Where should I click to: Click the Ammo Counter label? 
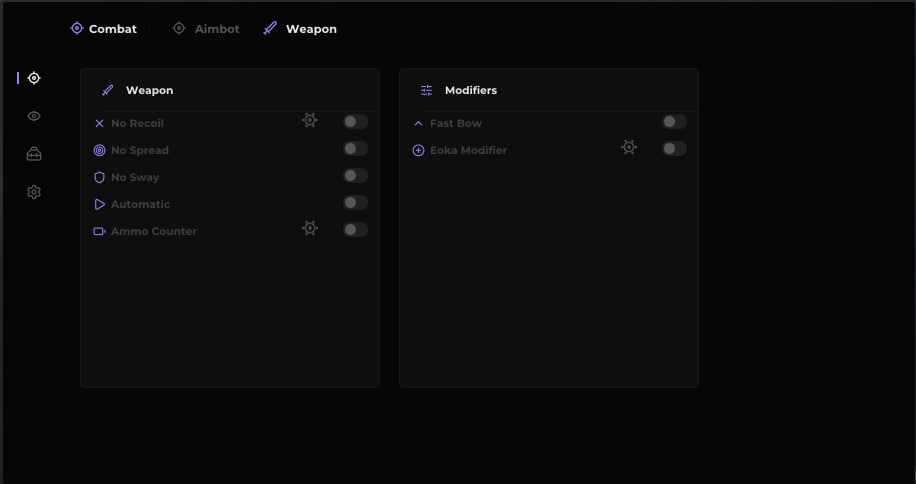click(154, 231)
